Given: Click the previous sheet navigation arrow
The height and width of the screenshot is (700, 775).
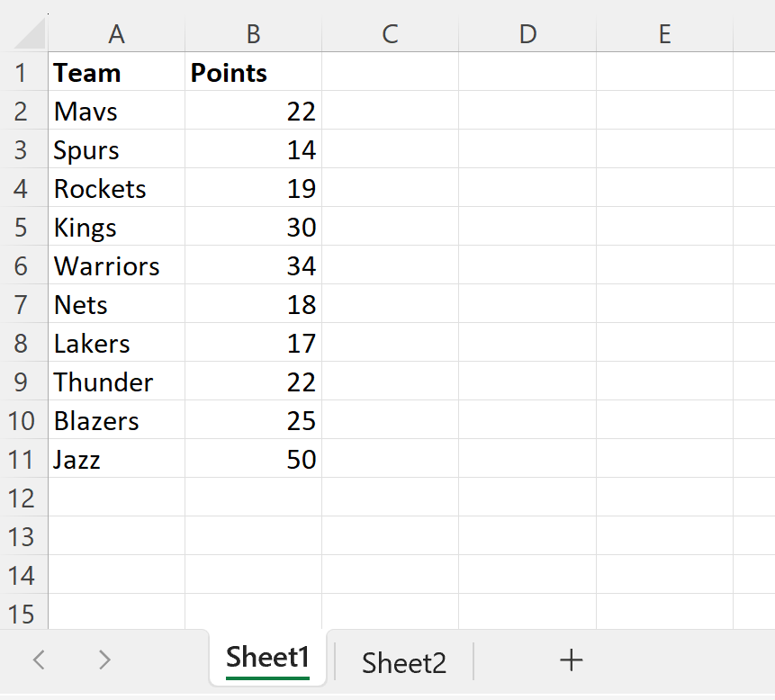Looking at the screenshot, I should coord(38,660).
